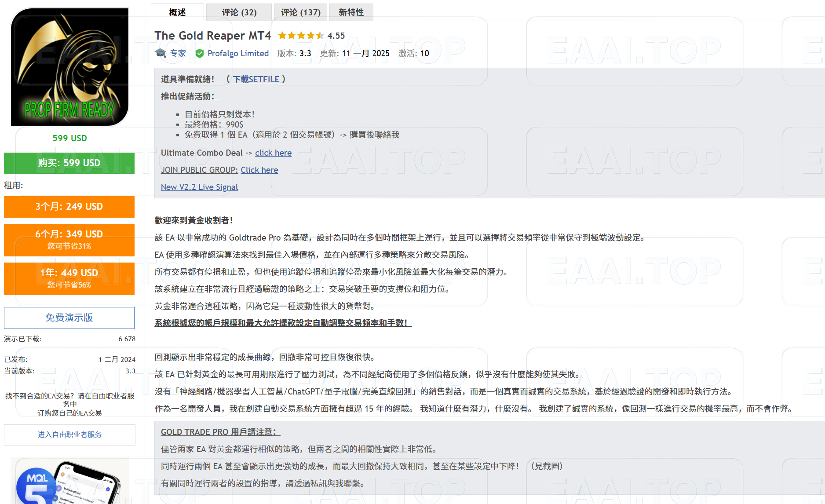The width and height of the screenshot is (825, 504).
Task: Click the 购买: 599 USD button
Action: point(69,163)
